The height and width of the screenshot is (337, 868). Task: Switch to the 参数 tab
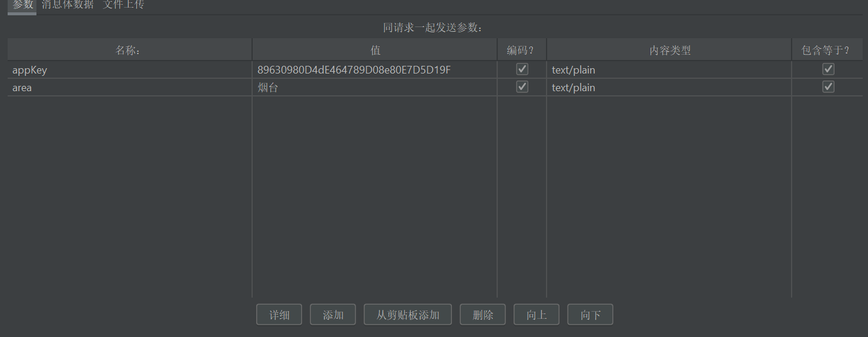22,5
